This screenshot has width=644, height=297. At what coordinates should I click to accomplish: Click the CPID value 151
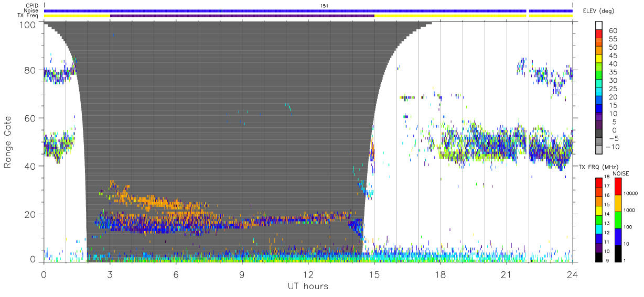(324, 6)
